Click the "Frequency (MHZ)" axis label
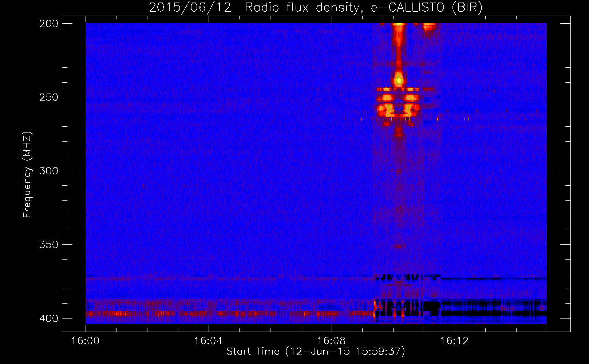The height and width of the screenshot is (364, 589). pyautogui.click(x=27, y=175)
